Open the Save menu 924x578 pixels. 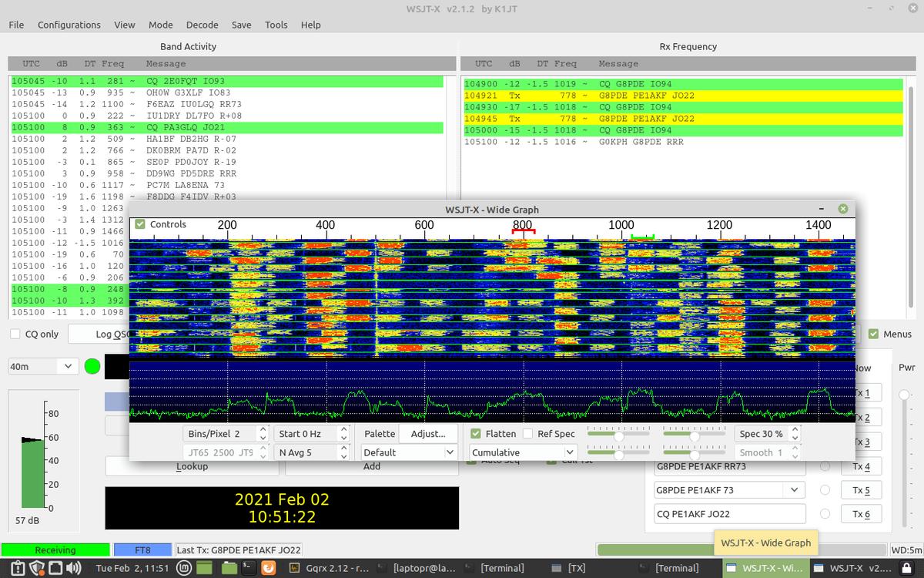(242, 25)
